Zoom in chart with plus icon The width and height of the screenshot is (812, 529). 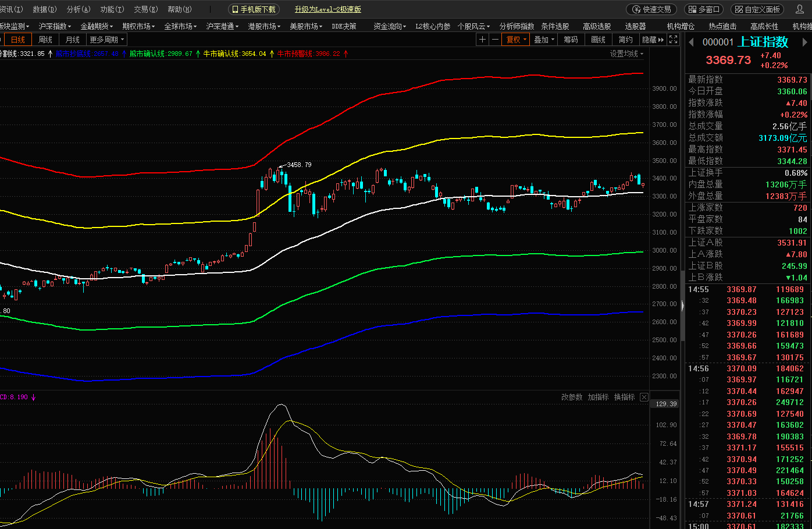(x=482, y=40)
